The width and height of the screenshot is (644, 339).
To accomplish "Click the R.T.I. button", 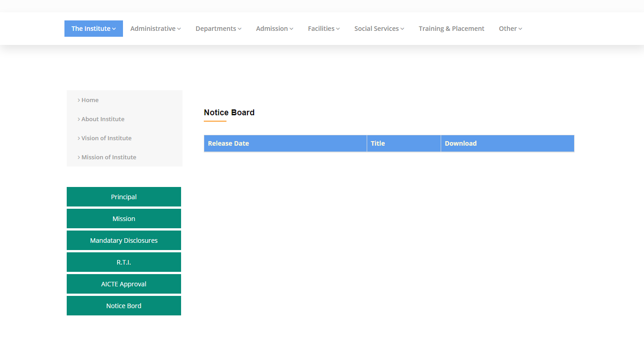I will coord(124,262).
